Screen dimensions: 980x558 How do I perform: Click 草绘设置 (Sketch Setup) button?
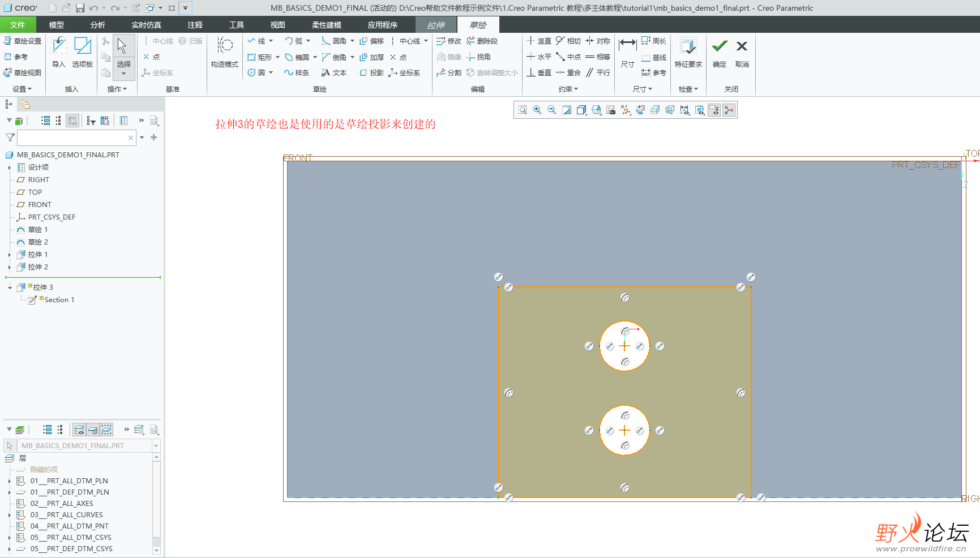click(x=23, y=41)
